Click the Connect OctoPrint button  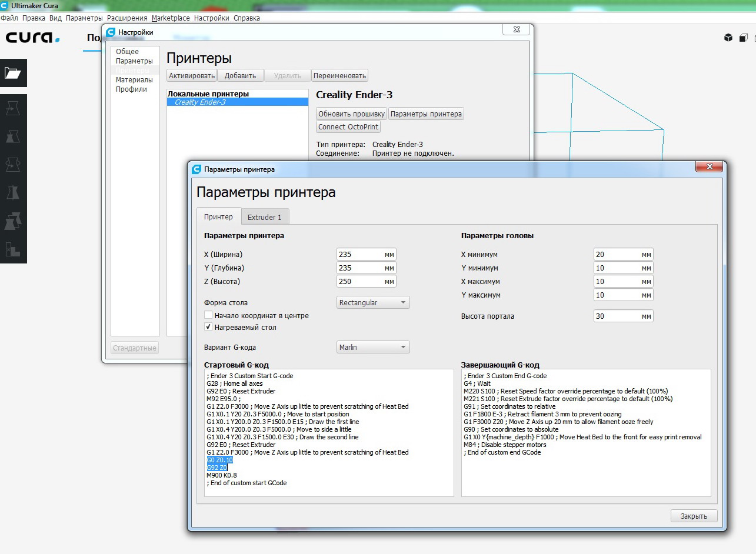(348, 126)
